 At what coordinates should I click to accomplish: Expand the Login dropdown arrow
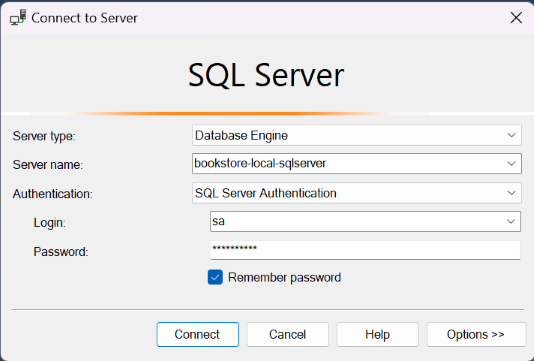click(x=511, y=221)
